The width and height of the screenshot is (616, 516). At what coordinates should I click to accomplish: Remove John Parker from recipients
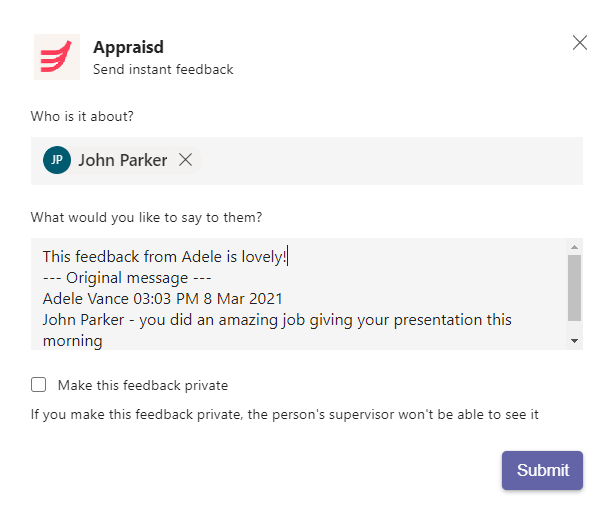pos(185,160)
